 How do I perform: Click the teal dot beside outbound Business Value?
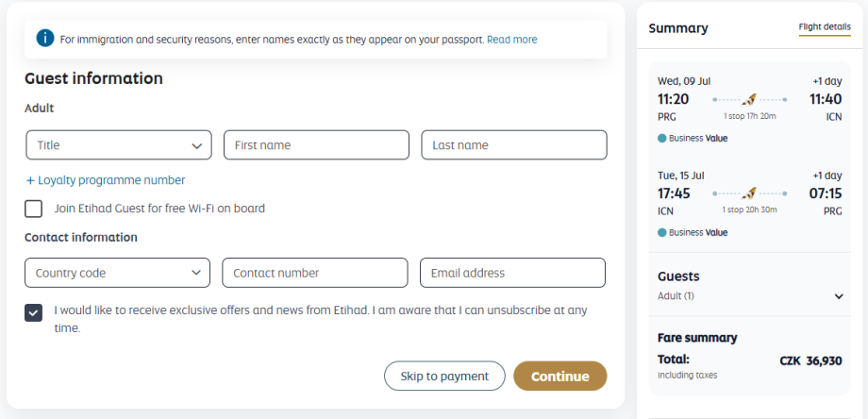pyautogui.click(x=662, y=138)
